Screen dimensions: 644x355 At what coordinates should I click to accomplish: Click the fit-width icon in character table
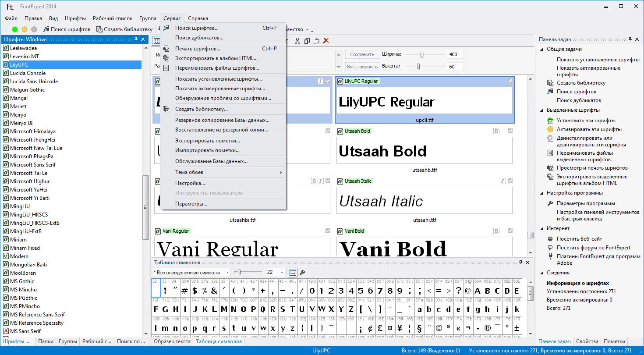(293, 273)
